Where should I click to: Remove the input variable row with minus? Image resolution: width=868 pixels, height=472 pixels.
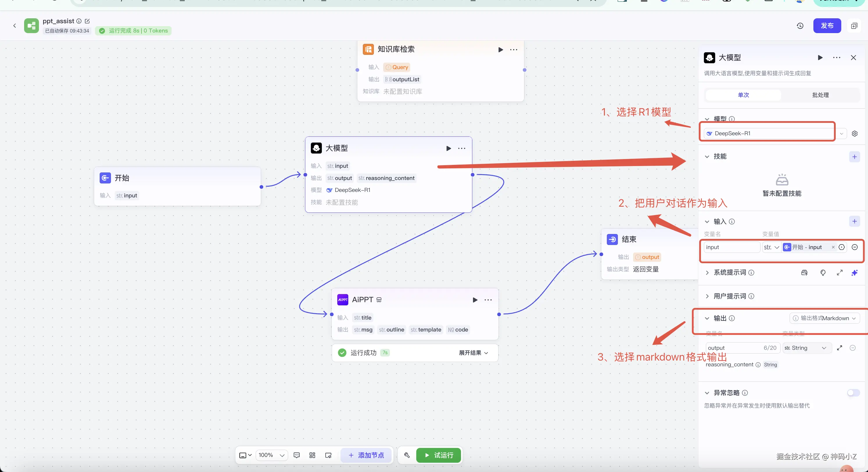click(855, 247)
